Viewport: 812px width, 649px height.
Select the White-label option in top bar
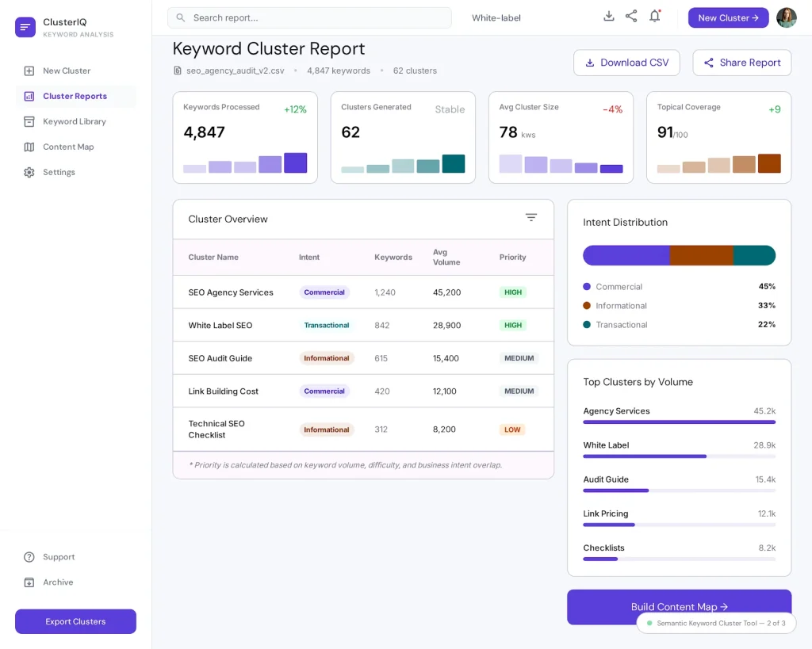[496, 17]
